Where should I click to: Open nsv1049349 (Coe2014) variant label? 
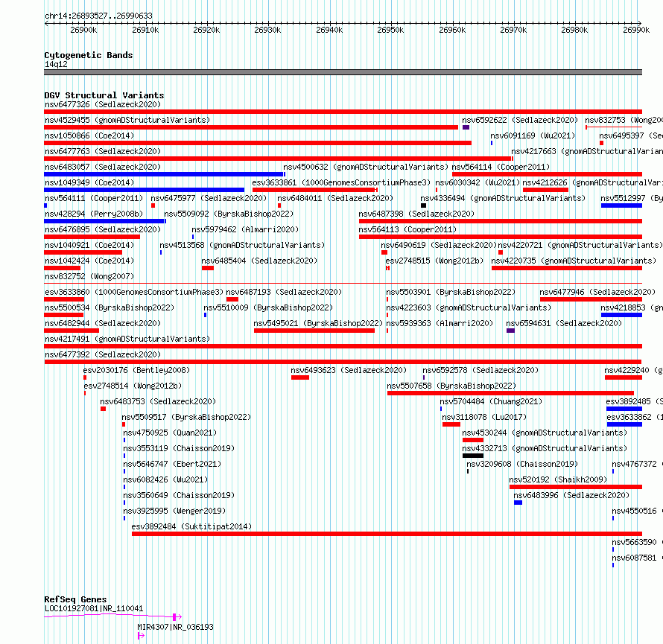[89, 182]
